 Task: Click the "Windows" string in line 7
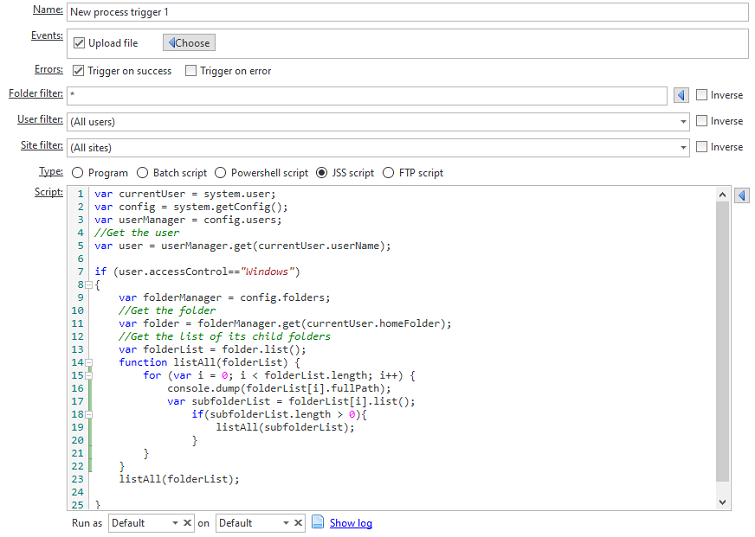tap(267, 272)
